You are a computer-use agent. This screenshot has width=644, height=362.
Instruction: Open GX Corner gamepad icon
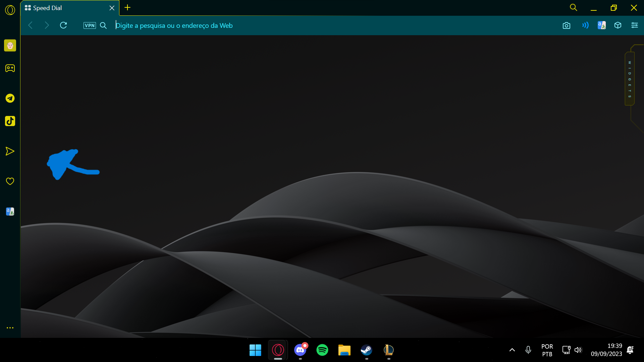tap(10, 68)
